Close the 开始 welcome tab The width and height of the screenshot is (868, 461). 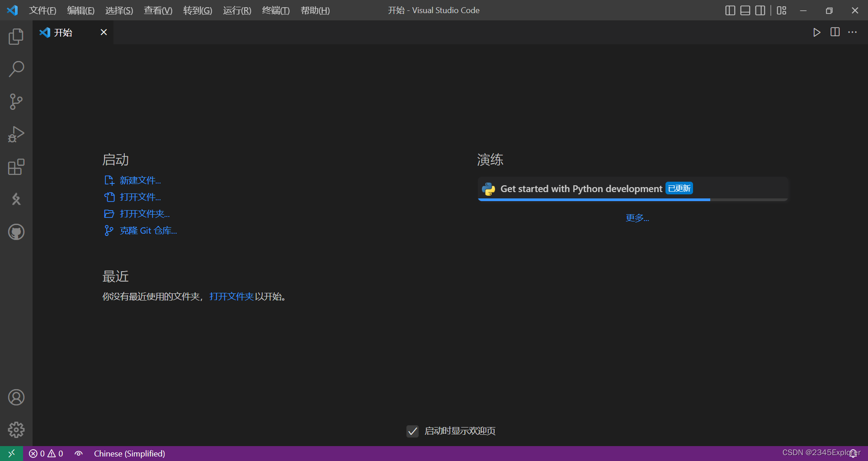[104, 32]
